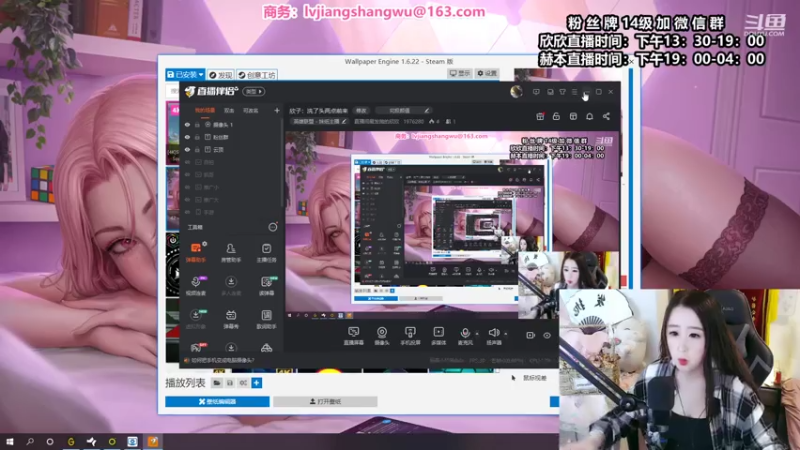Toggle visibility of the 摄像头 1 source
This screenshot has width=800, height=450.
coord(187,124)
